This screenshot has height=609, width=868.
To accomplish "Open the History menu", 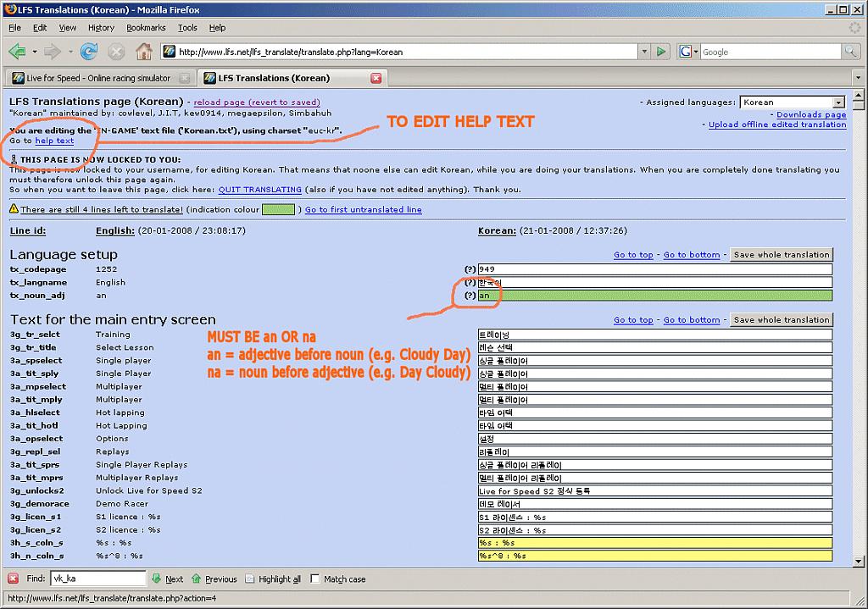I will (102, 28).
